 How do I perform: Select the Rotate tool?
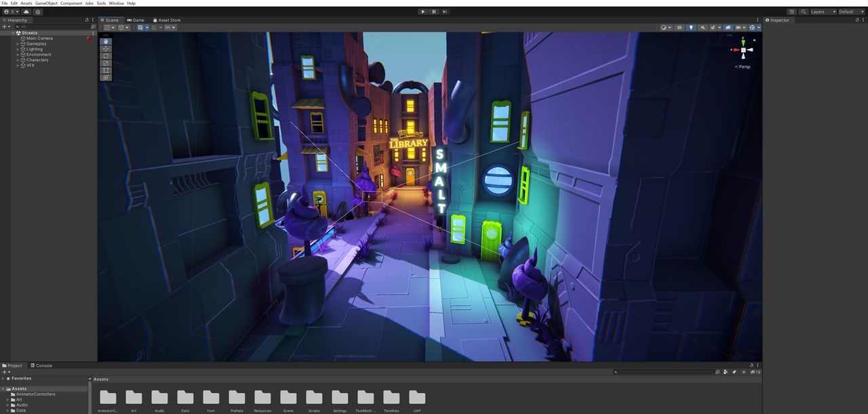(106, 56)
